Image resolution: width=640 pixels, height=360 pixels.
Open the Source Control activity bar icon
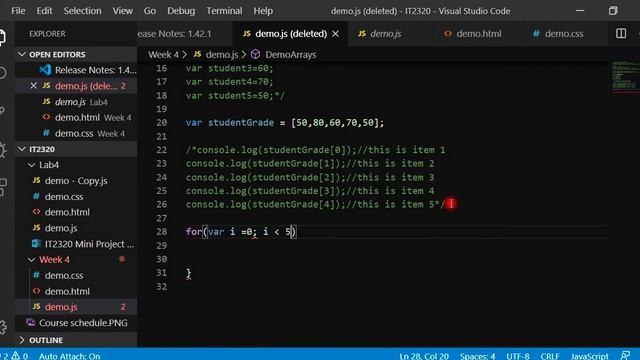pyautogui.click(x=2, y=111)
